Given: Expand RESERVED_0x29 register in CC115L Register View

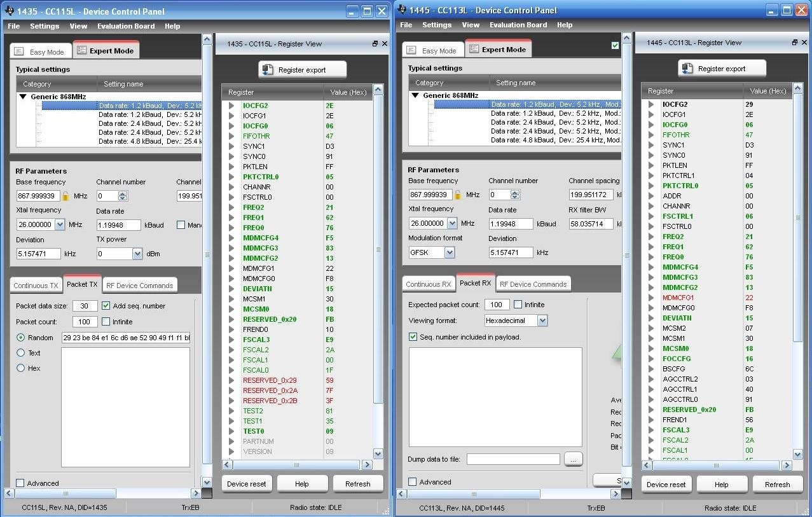Looking at the screenshot, I should click(232, 380).
